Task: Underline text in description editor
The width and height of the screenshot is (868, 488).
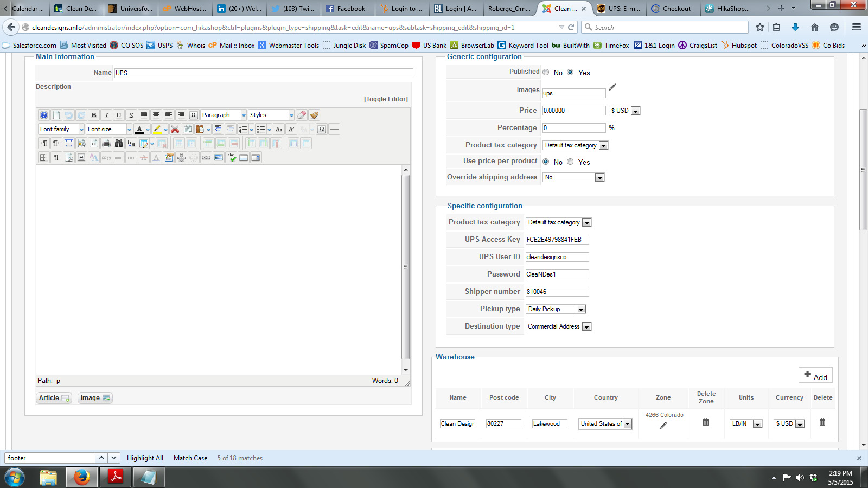Action: pos(119,115)
